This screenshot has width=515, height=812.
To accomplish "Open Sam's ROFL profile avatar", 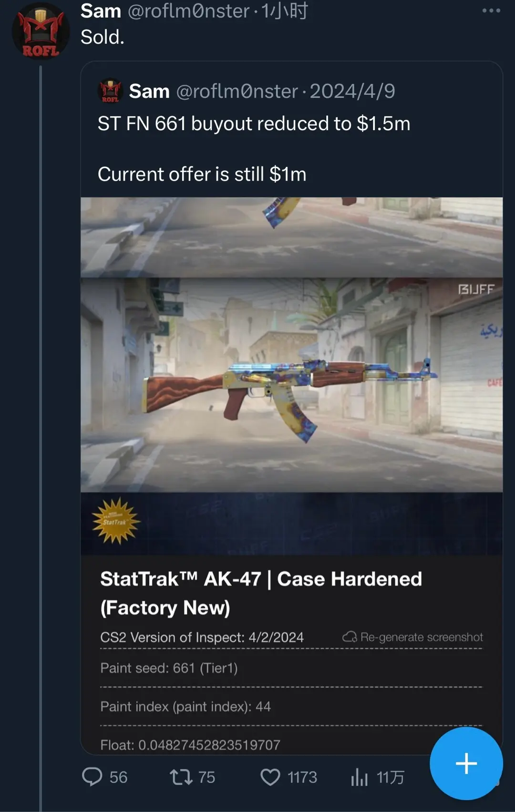I will [x=41, y=31].
